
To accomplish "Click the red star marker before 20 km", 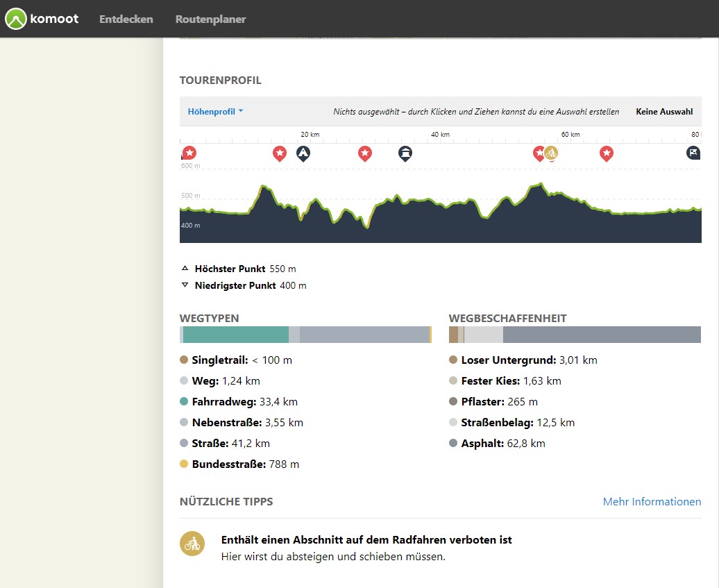I will (279, 153).
